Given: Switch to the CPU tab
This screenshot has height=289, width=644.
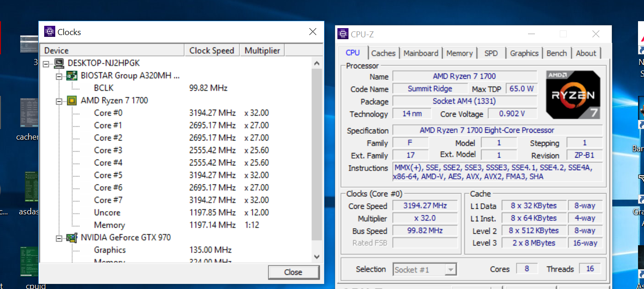Looking at the screenshot, I should click(x=353, y=53).
